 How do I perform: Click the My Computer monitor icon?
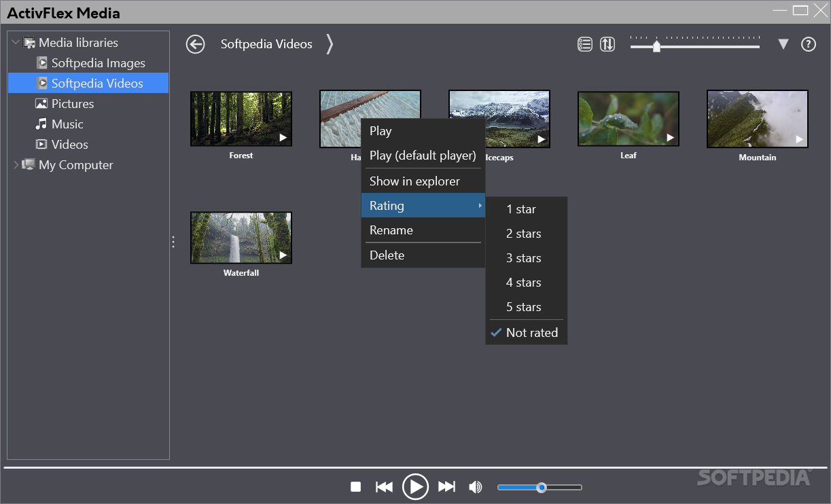coord(29,164)
